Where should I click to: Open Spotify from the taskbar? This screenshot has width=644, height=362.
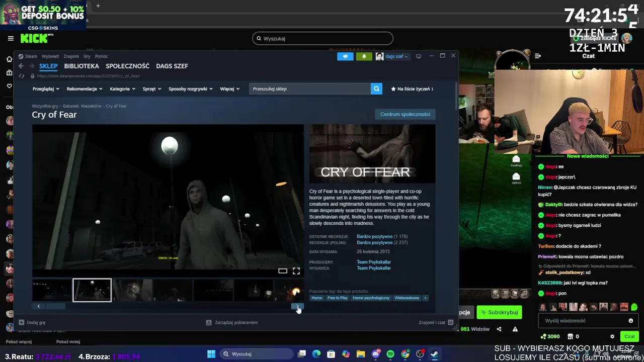(390, 354)
